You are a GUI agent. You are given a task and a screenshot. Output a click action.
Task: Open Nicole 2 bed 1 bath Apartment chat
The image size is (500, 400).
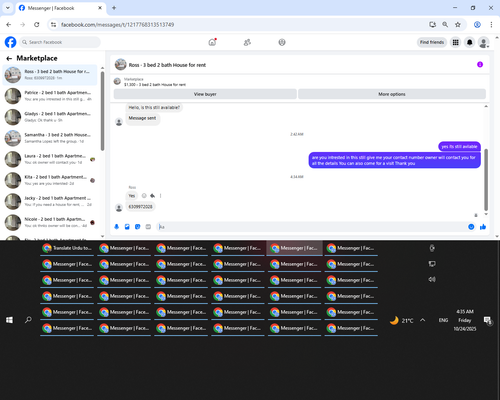pyautogui.click(x=50, y=222)
